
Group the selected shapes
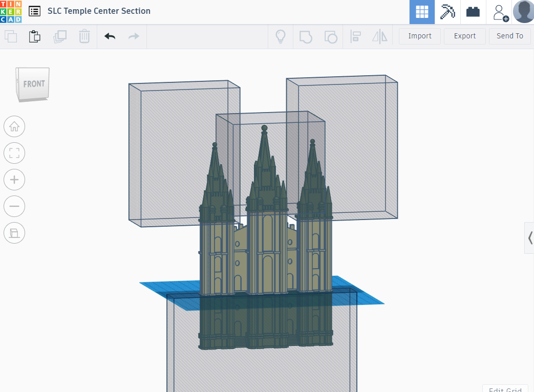(x=306, y=36)
